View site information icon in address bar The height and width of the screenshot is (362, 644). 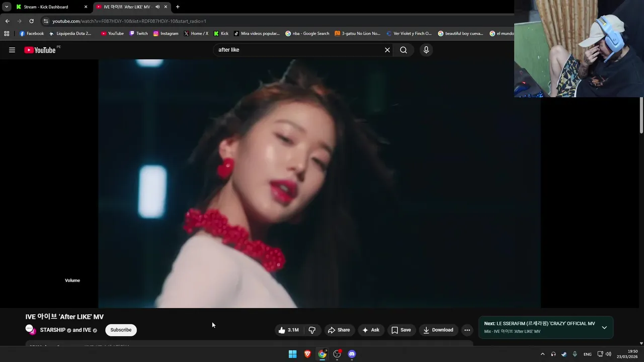coord(46,21)
